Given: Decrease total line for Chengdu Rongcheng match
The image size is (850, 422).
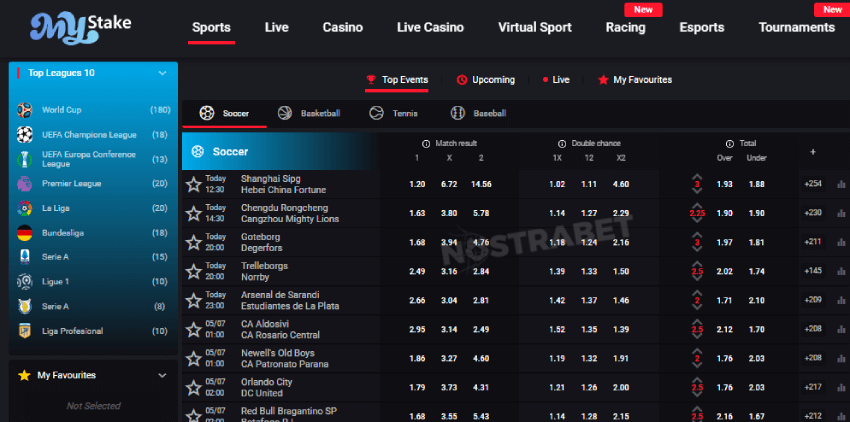Looking at the screenshot, I should click(697, 221).
